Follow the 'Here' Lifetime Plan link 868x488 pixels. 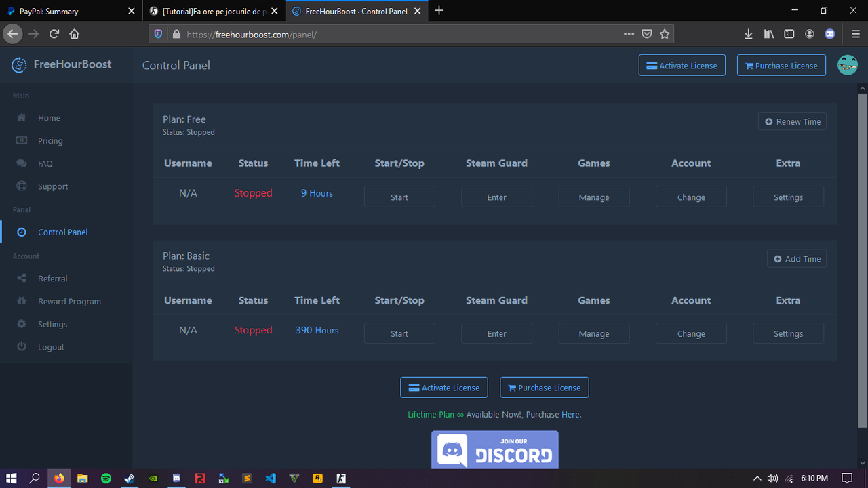click(x=570, y=414)
